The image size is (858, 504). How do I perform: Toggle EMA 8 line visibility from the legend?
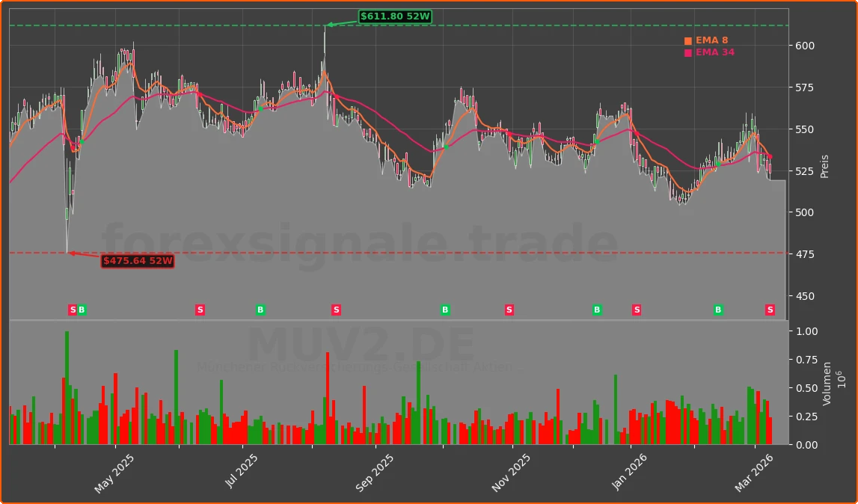[712, 40]
